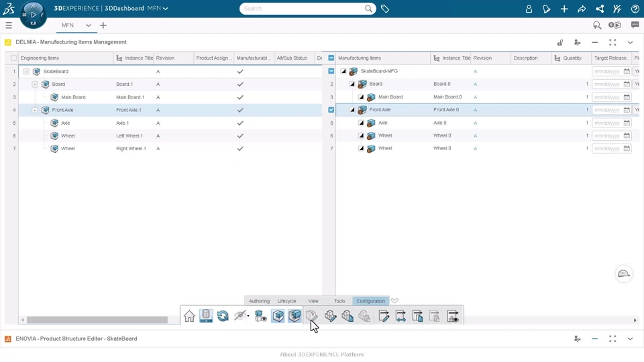Open the play experience icon with counter

coord(614,25)
